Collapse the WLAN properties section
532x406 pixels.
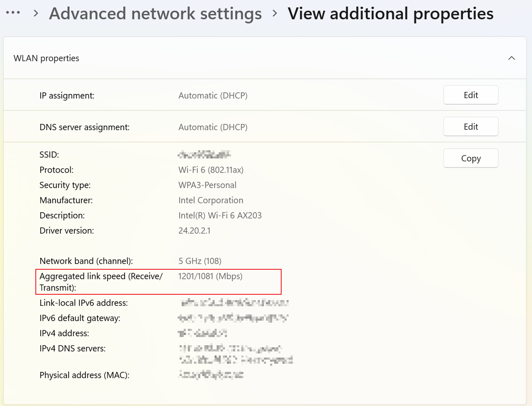tap(511, 58)
